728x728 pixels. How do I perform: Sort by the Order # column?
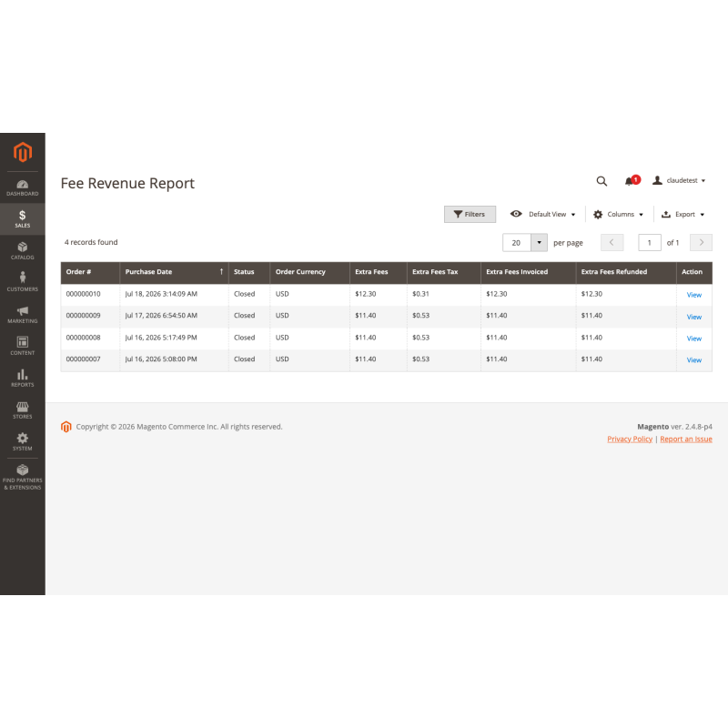click(90, 272)
